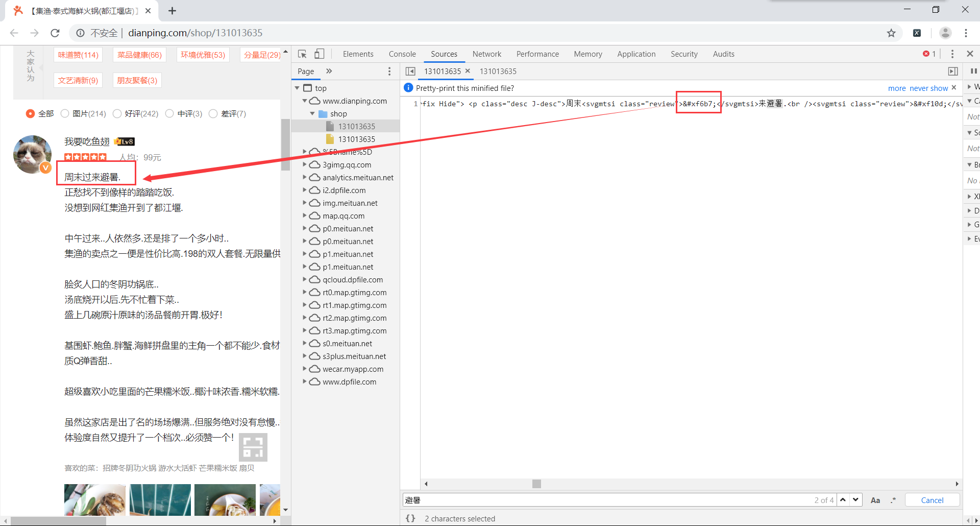
Task: View site security info icon
Action: coord(80,33)
